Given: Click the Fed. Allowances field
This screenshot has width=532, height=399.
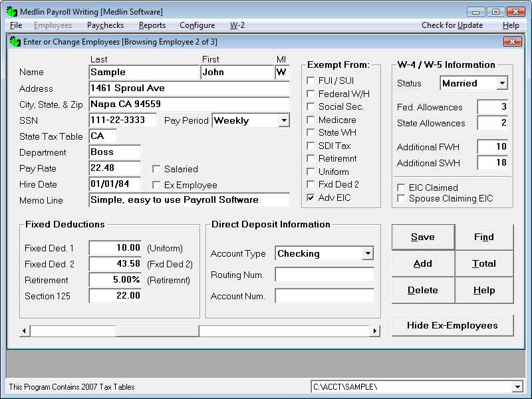Looking at the screenshot, I should [492, 107].
